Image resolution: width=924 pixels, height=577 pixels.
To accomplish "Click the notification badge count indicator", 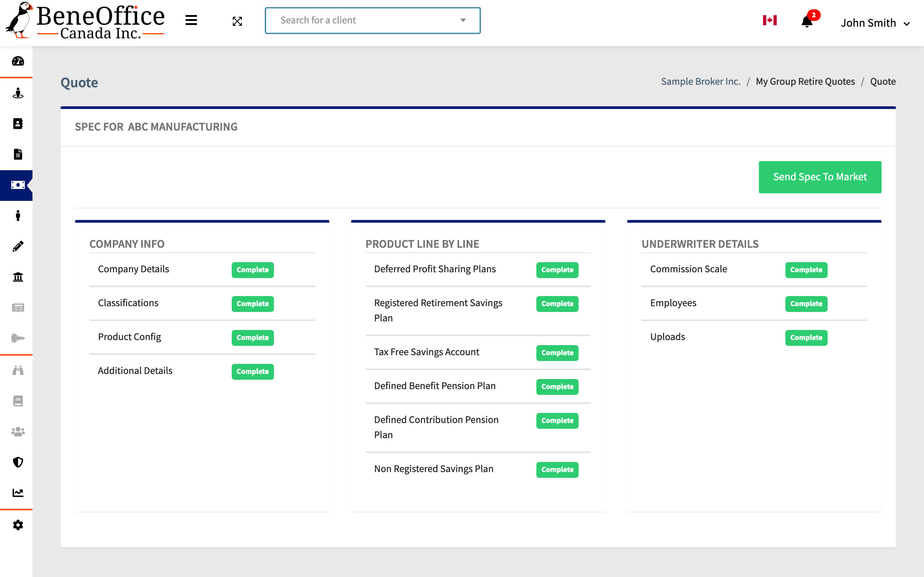I will tap(814, 15).
